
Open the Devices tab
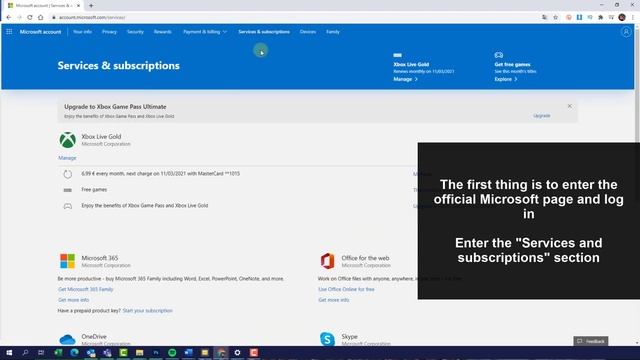[x=308, y=32]
